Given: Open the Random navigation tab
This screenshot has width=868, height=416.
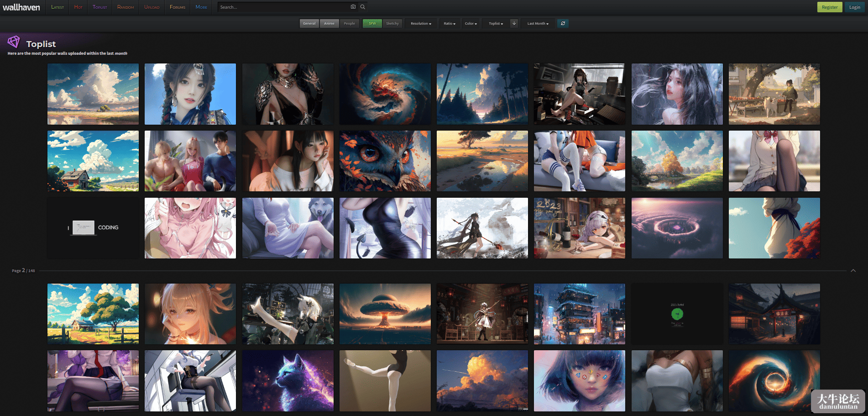Looking at the screenshot, I should click(125, 7).
